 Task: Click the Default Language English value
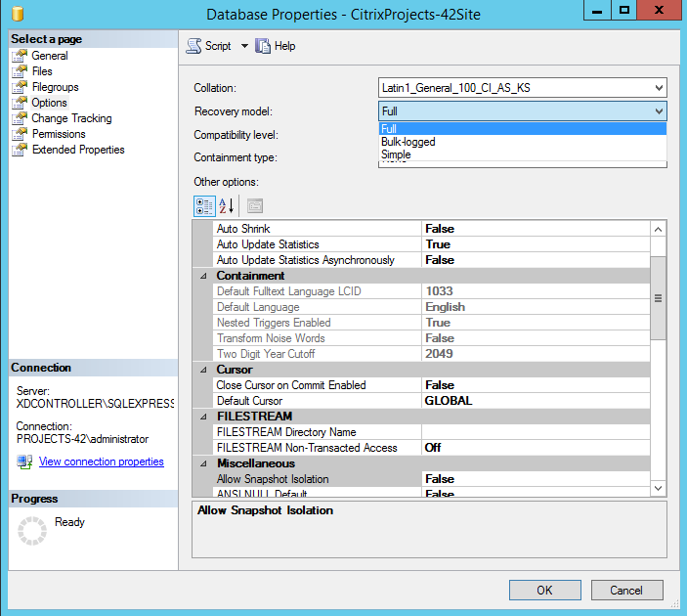(536, 307)
